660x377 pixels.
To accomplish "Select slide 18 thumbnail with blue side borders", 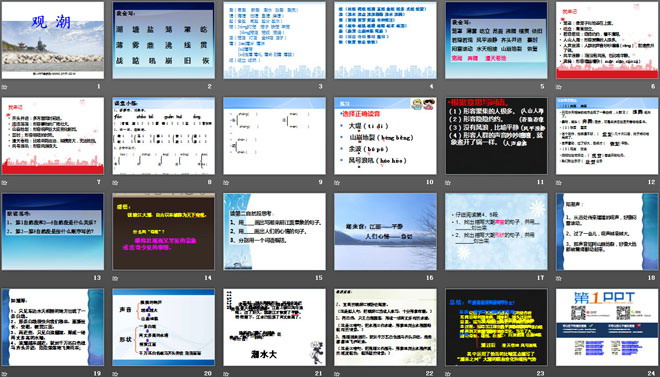I will click(607, 231).
